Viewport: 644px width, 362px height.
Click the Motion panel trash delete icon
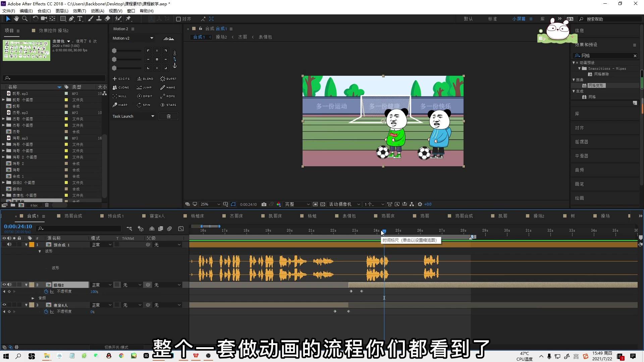(168, 116)
